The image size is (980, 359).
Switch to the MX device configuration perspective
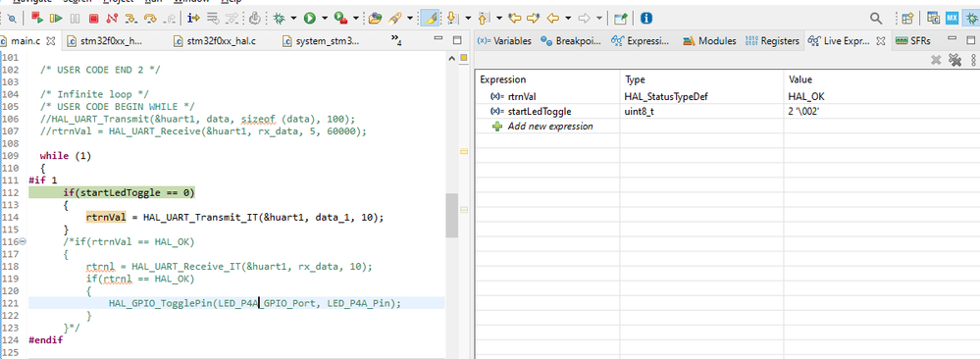(x=952, y=18)
